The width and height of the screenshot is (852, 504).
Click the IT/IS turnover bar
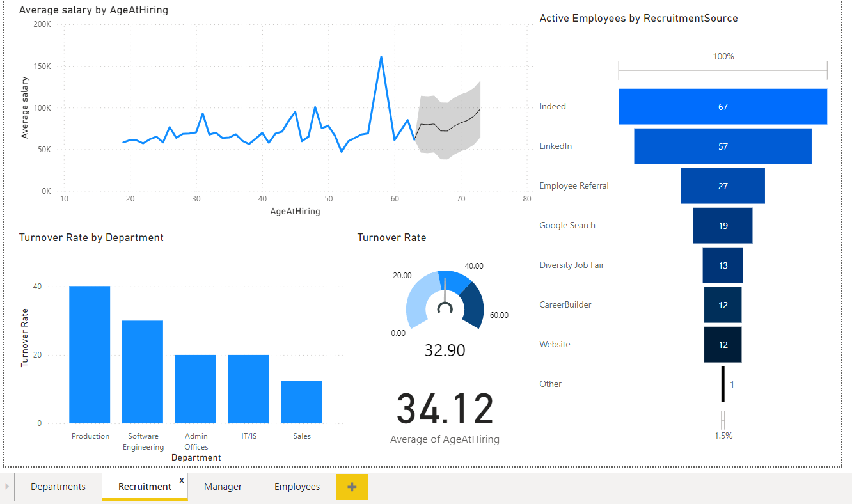(248, 389)
